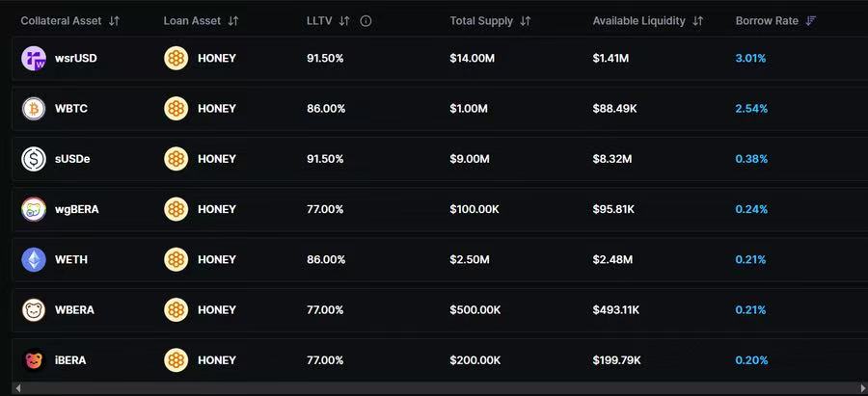The height and width of the screenshot is (396, 868).
Task: Click the HONEY icon in the wsrUSD row
Action: pyautogui.click(x=176, y=58)
